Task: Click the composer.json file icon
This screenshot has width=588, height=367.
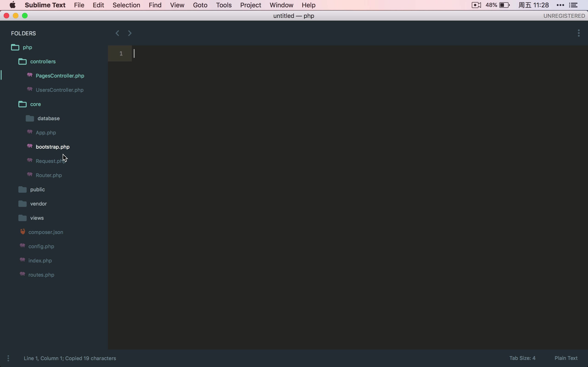Action: (23, 232)
